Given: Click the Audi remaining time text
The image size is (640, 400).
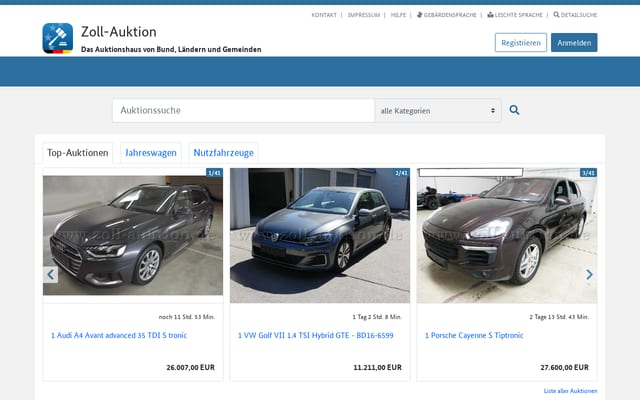Looking at the screenshot, I should point(187,317).
